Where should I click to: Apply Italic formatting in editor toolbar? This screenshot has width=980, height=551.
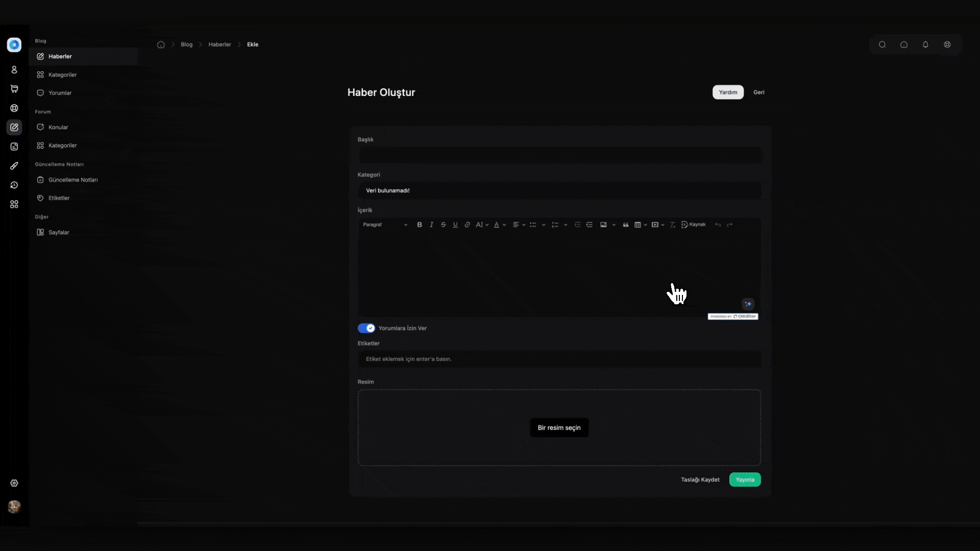(431, 224)
